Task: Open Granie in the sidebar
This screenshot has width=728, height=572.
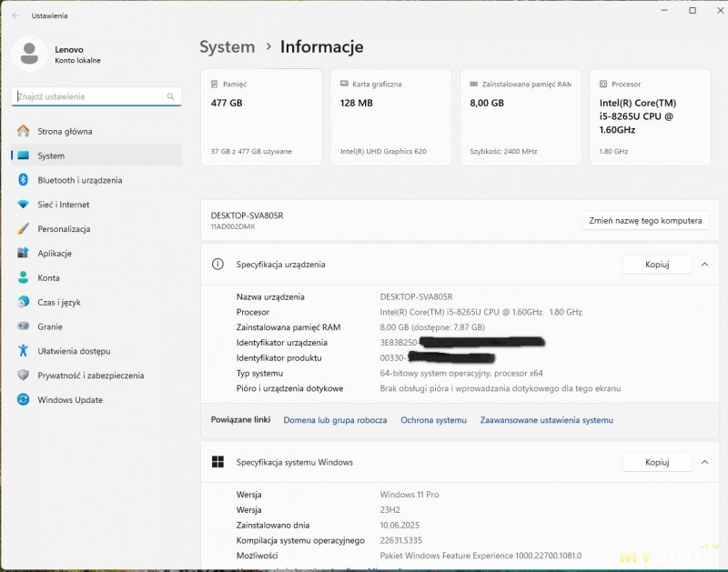Action: tap(96, 326)
